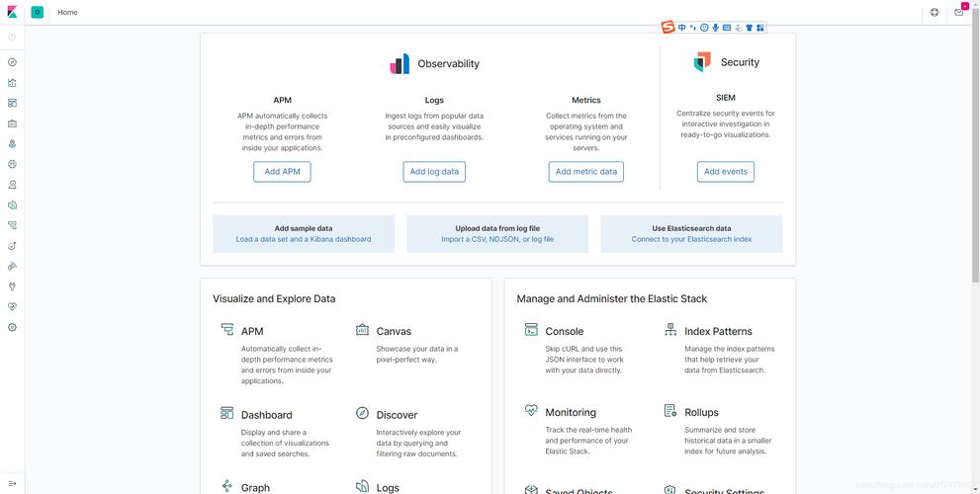Open Dashboard in Visualize and Explore Data
Image resolution: width=980 pixels, height=494 pixels.
pyautogui.click(x=266, y=415)
